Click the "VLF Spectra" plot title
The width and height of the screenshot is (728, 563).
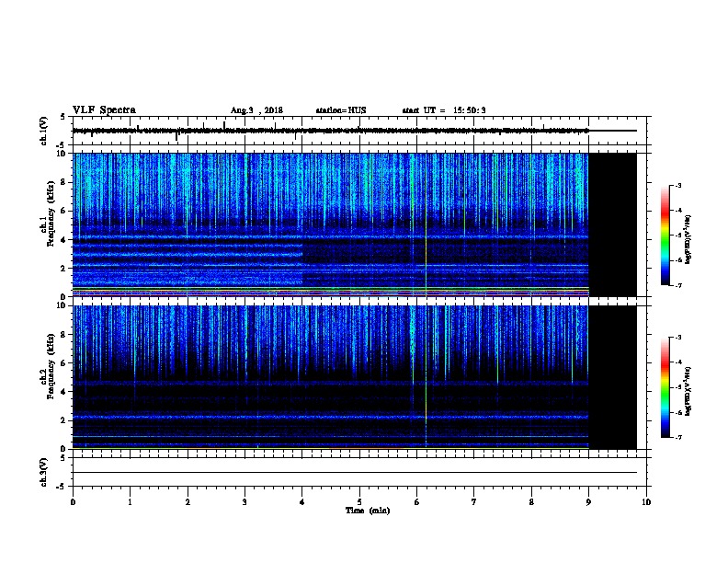click(x=104, y=110)
